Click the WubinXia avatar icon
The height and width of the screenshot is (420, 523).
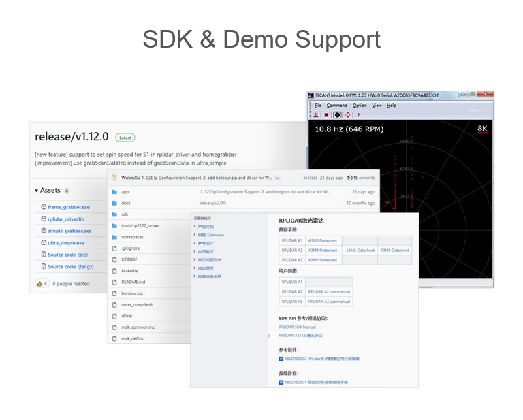click(x=114, y=178)
